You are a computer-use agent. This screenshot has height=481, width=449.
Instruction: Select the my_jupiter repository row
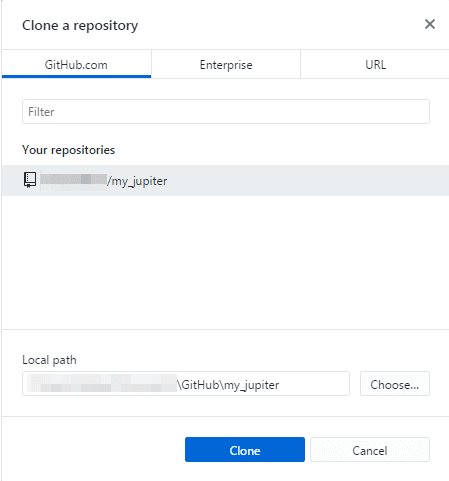click(x=225, y=180)
